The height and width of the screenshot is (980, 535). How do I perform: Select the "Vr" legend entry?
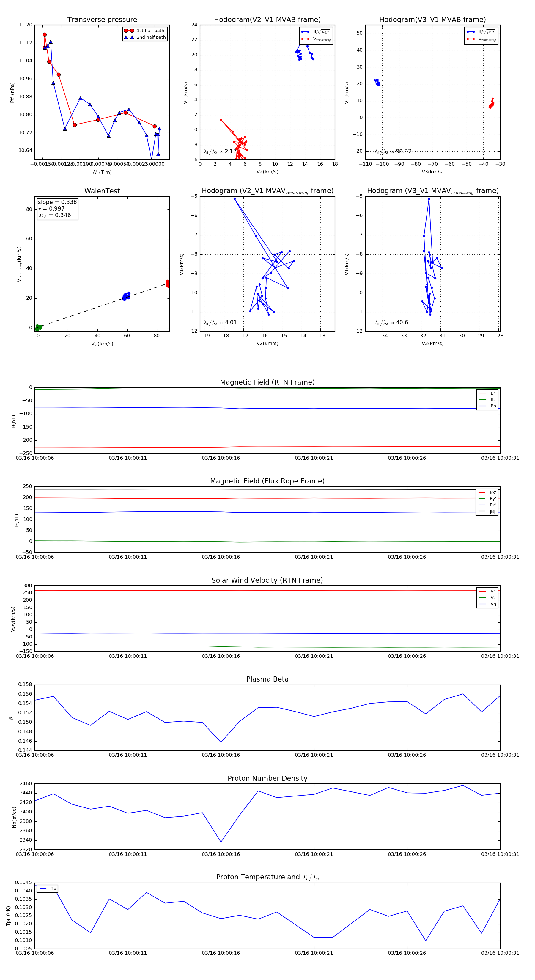click(x=487, y=592)
